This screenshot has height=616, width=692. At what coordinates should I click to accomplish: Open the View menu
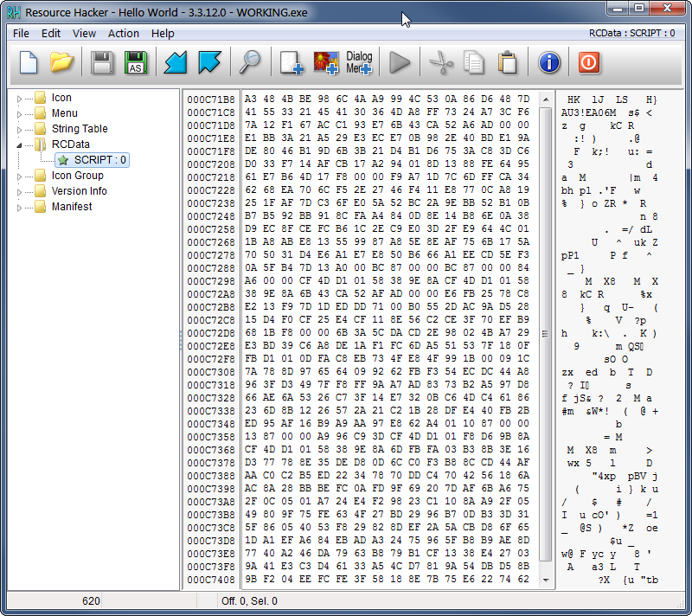click(84, 34)
